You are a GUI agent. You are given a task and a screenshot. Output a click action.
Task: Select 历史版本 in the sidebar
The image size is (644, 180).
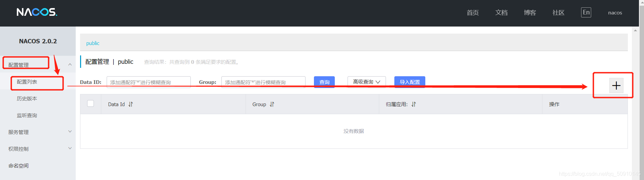[38, 98]
